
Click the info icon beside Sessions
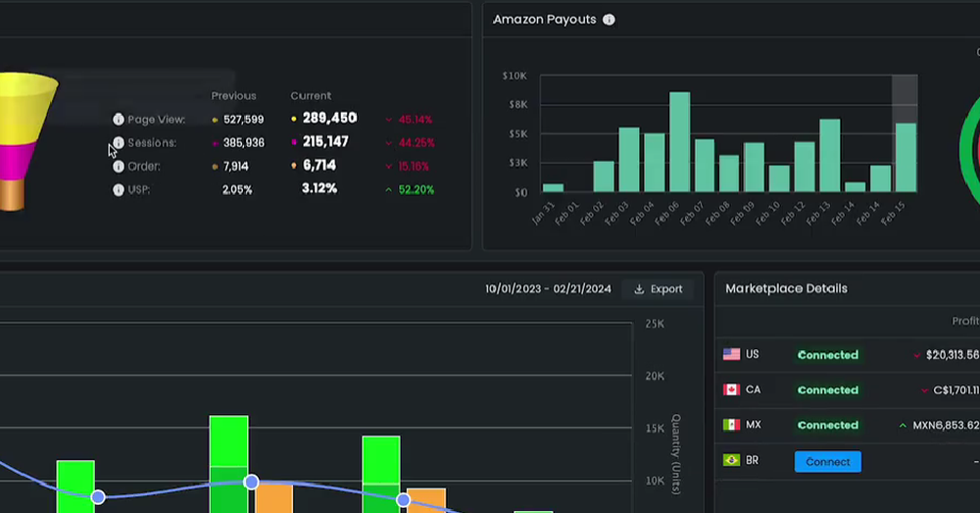(x=119, y=142)
